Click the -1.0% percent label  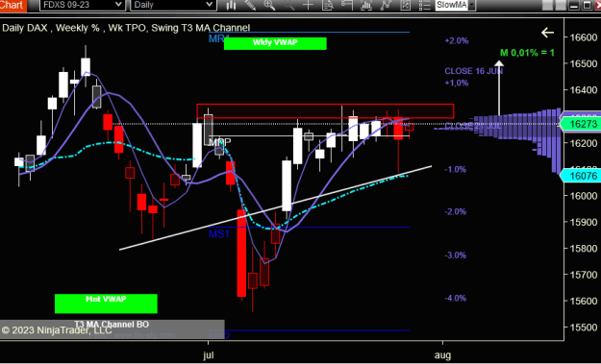[x=456, y=169]
